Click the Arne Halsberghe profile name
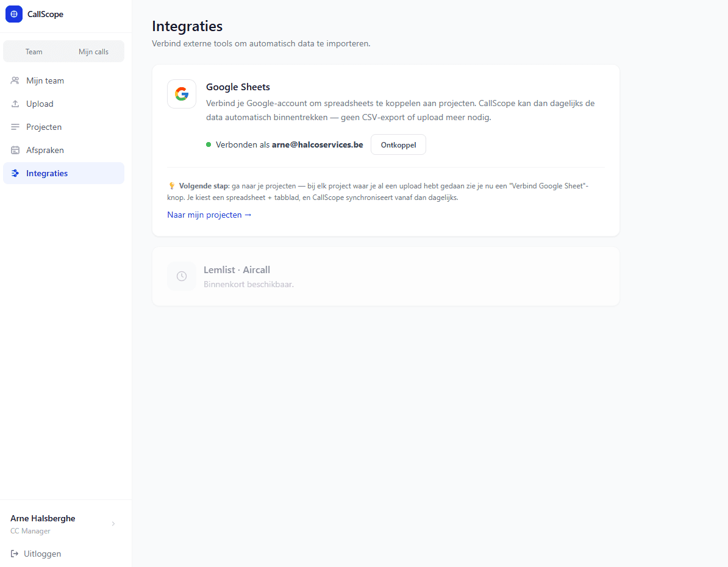 (43, 518)
